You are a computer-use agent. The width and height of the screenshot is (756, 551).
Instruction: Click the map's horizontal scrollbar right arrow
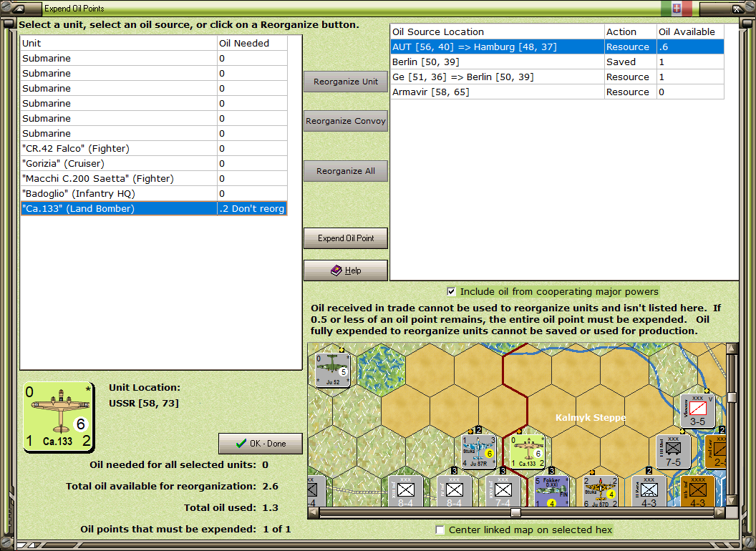(720, 512)
